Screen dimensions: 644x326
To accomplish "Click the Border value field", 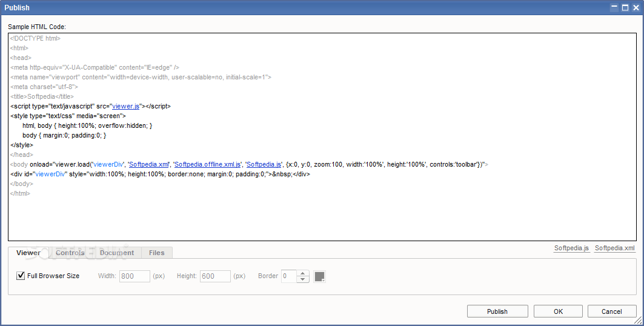I will pos(289,276).
